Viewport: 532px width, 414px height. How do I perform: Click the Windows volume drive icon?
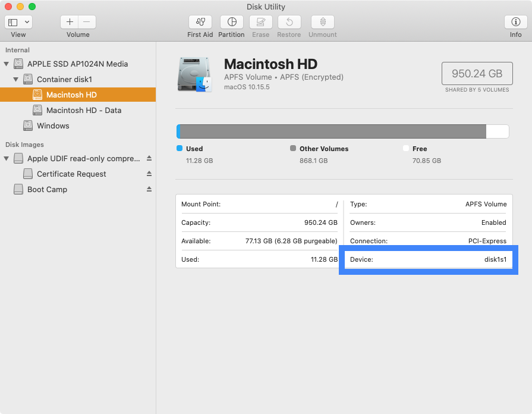(28, 126)
